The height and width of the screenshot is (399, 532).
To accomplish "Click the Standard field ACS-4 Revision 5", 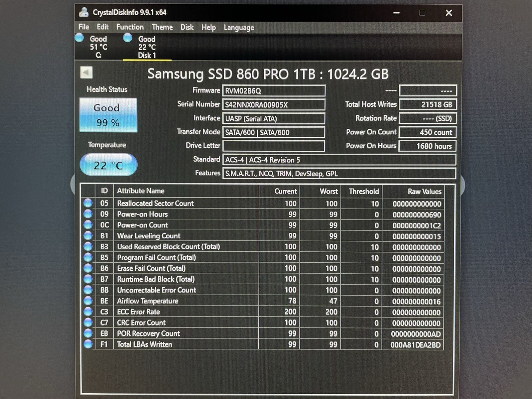I will [339, 160].
